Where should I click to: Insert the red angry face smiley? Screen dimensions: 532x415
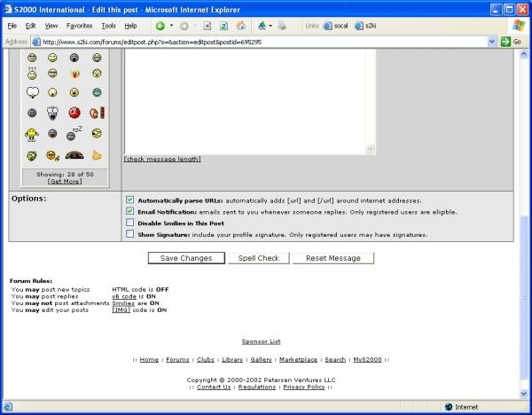(74, 113)
